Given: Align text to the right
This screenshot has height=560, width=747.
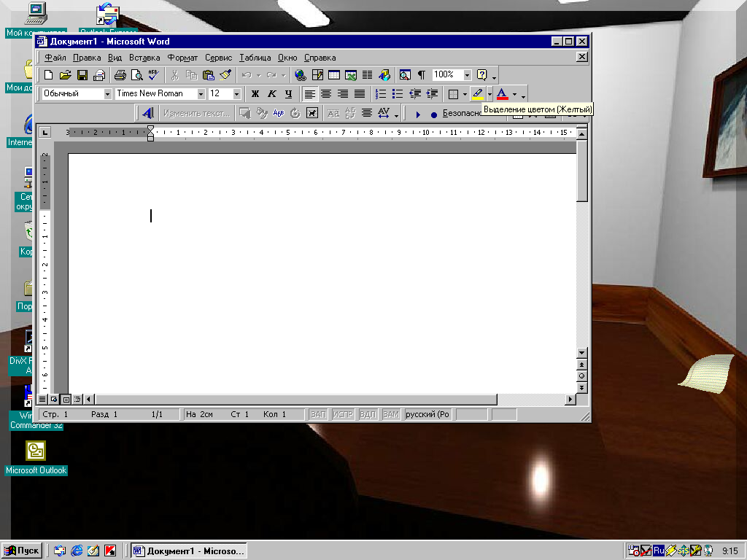Looking at the screenshot, I should click(343, 94).
